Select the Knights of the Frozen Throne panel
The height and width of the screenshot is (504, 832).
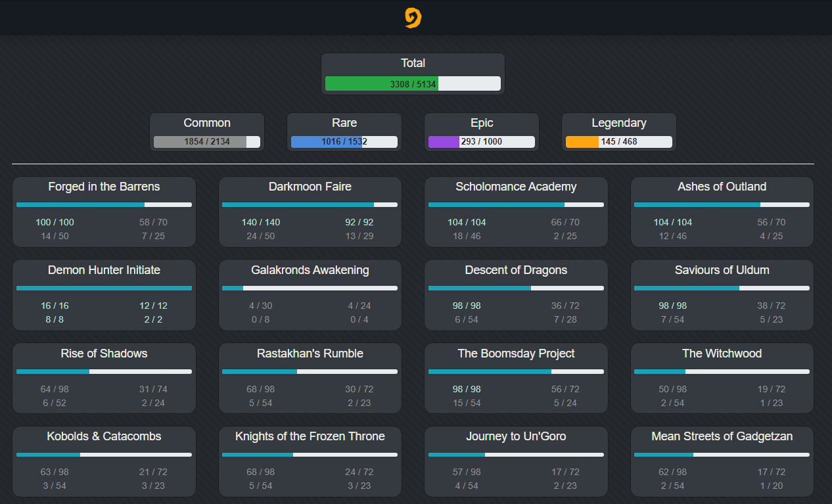click(310, 461)
